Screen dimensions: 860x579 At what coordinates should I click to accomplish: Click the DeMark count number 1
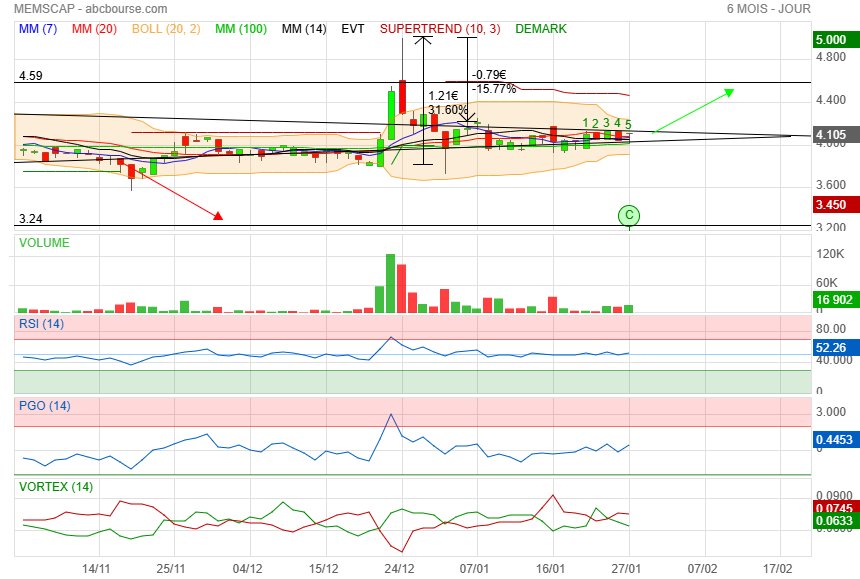pyautogui.click(x=585, y=123)
